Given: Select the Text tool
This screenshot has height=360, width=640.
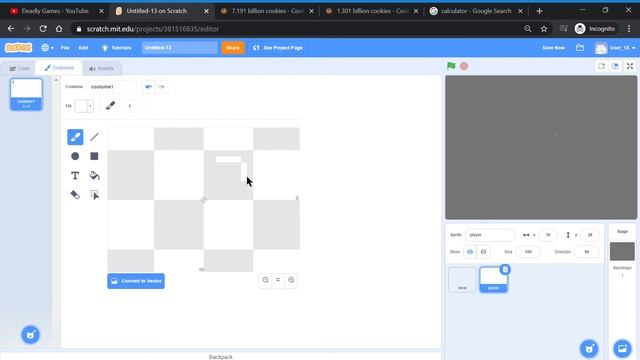Looking at the screenshot, I should coord(75,176).
